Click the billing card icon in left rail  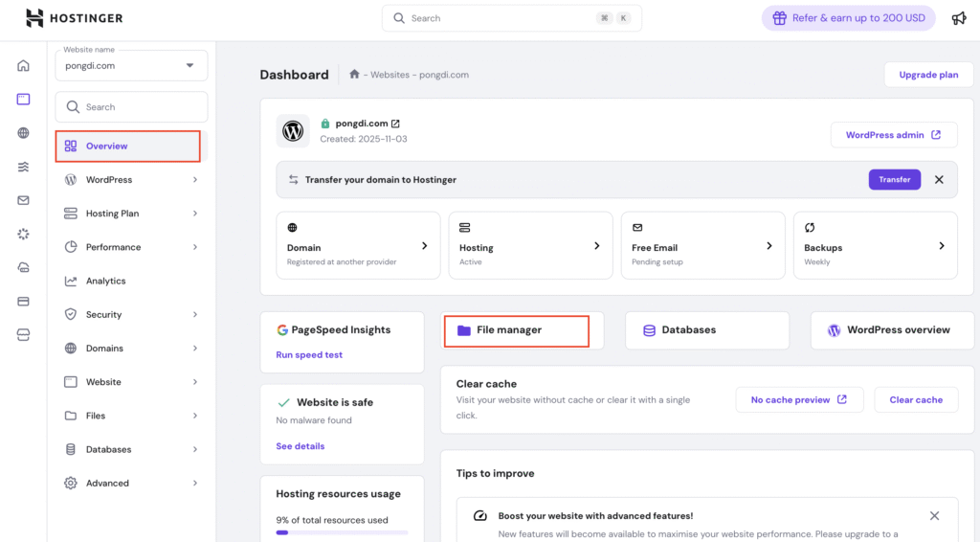tap(23, 301)
